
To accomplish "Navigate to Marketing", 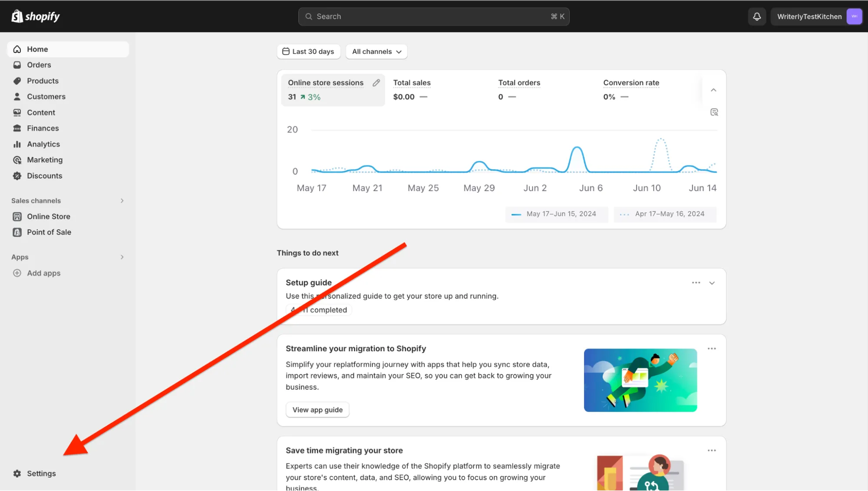I will [68, 160].
